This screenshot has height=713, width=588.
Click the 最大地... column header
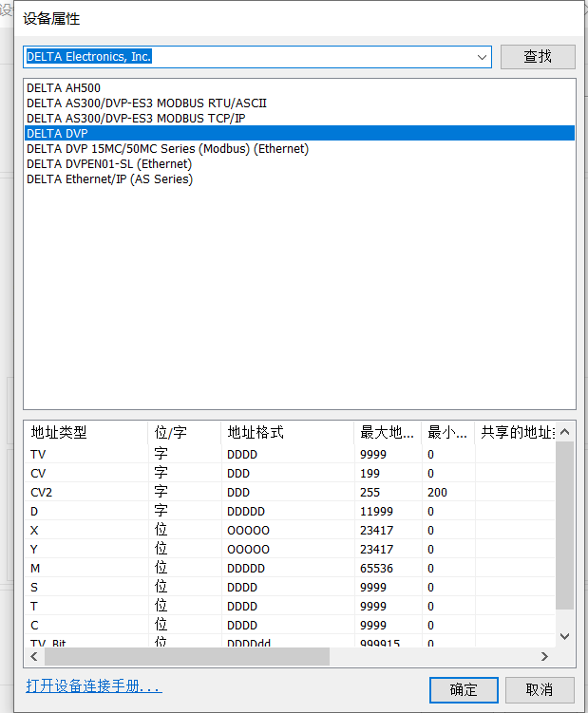pyautogui.click(x=388, y=432)
